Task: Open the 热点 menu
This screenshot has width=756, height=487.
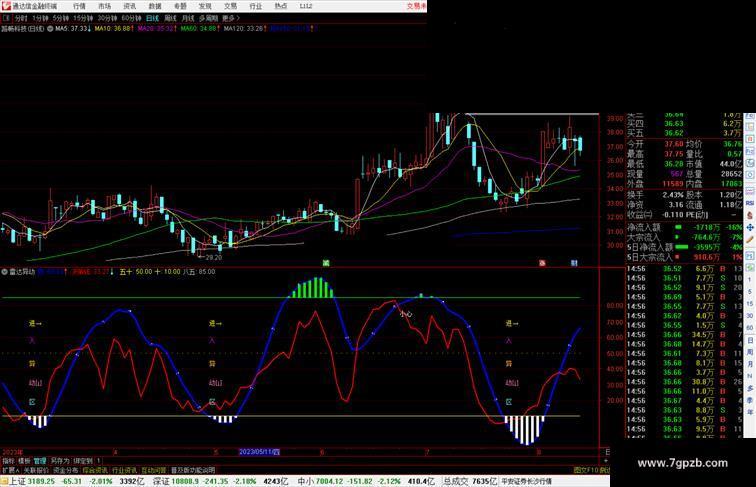Action: [281, 6]
